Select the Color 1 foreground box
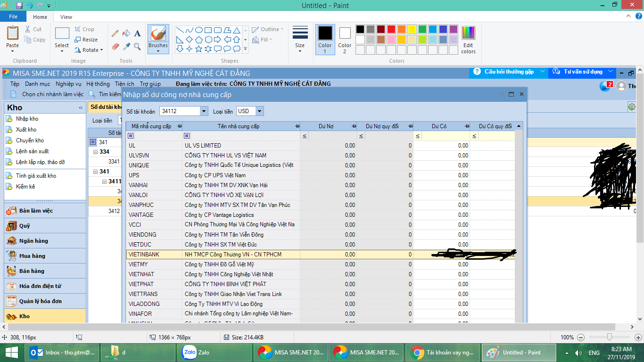The image size is (644, 362). [325, 39]
